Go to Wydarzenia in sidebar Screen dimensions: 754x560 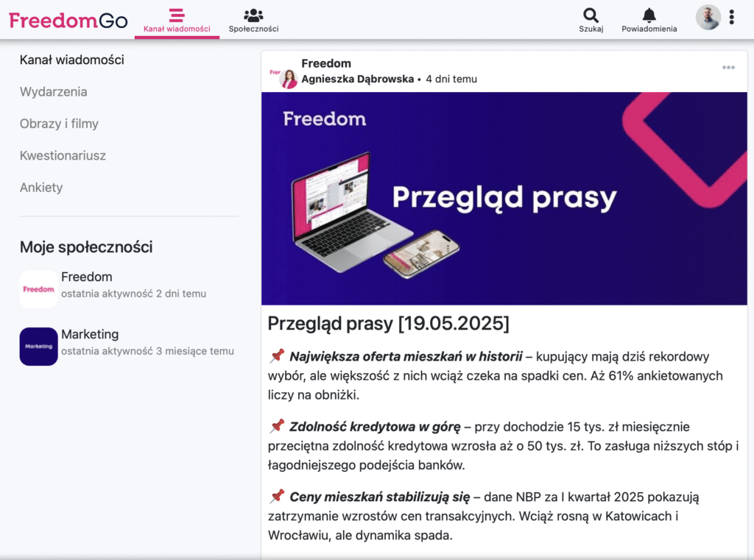tap(54, 92)
